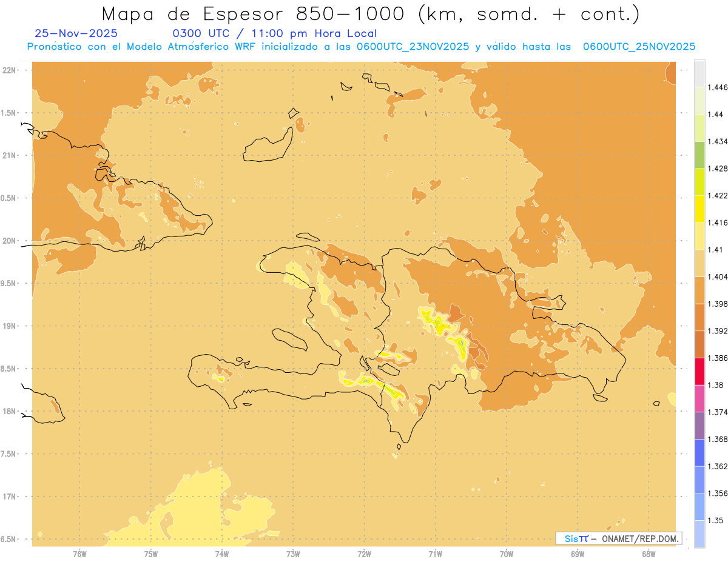Click the latitude label '21N'
The height and width of the screenshot is (562, 728).
9,155
